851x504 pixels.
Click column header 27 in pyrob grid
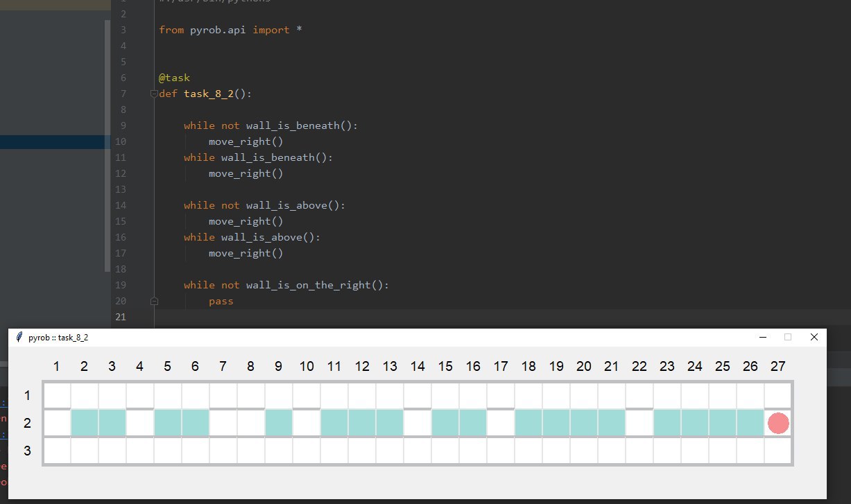coord(778,366)
